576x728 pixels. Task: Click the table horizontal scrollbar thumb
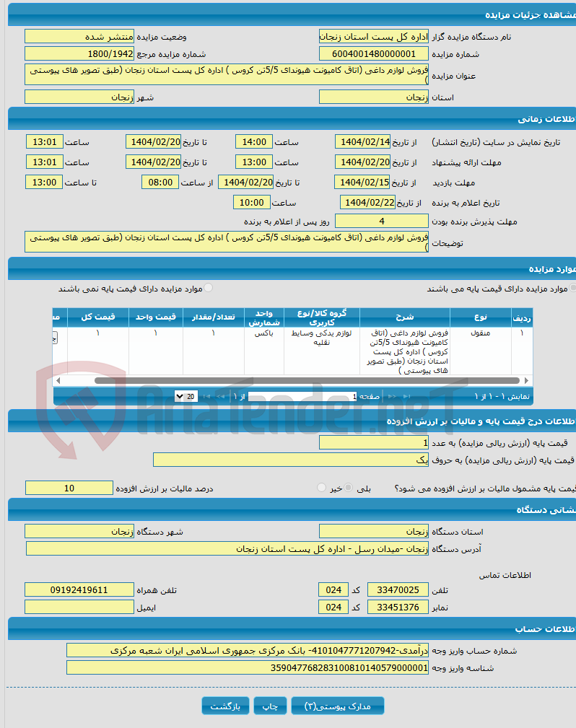pos(307,380)
